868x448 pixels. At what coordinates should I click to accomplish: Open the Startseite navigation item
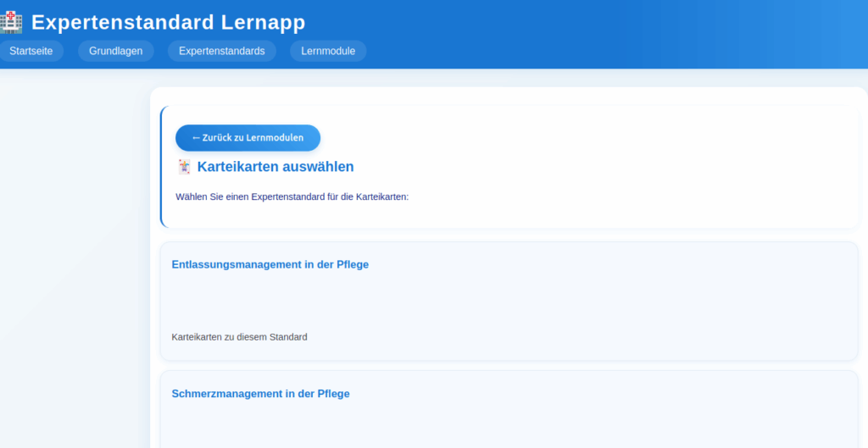tap(31, 51)
